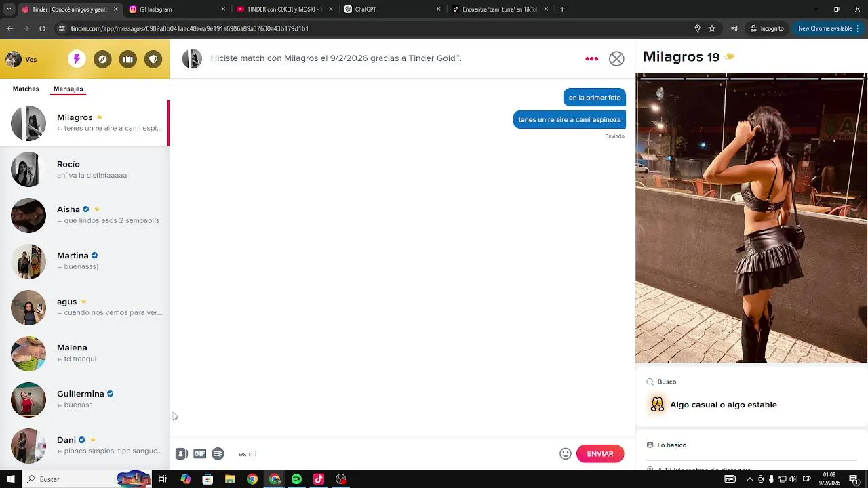Viewport: 868px width, 488px height.
Task: Click the location pin icon in address bar
Action: click(697, 28)
